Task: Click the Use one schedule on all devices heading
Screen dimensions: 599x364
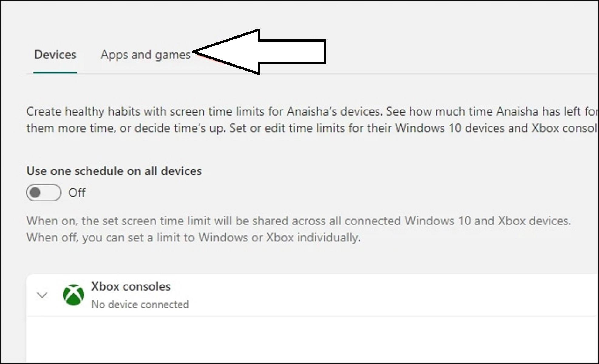Action: click(x=114, y=171)
